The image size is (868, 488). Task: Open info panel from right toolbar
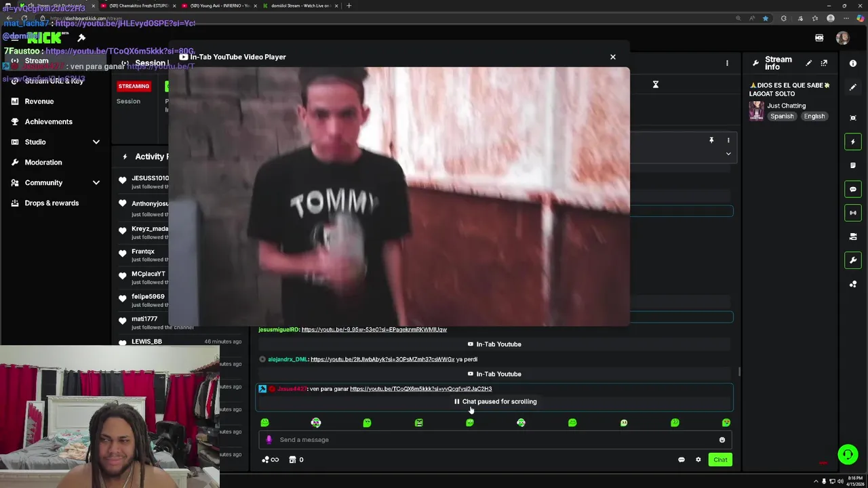(853, 63)
